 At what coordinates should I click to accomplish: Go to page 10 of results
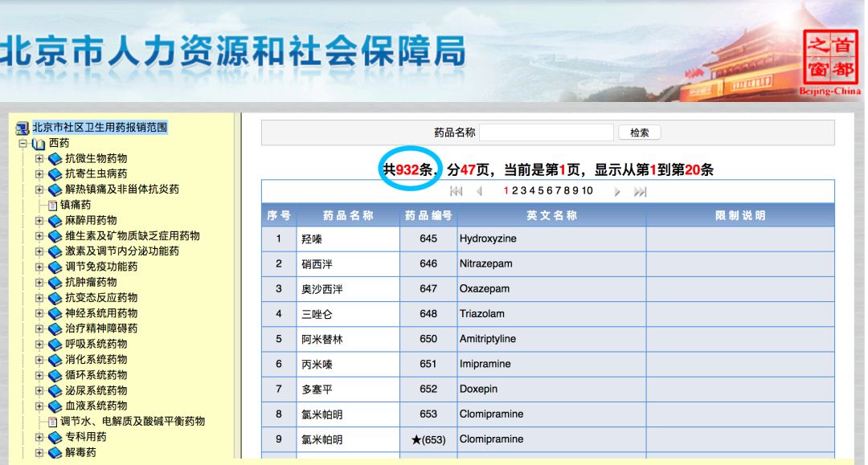point(588,191)
